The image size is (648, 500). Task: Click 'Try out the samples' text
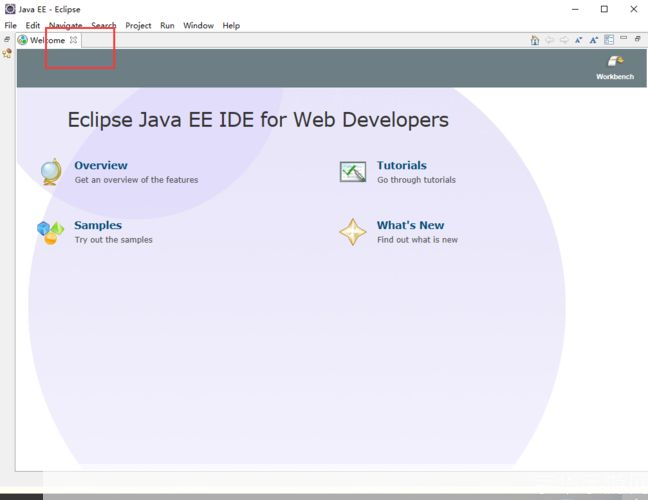click(114, 240)
